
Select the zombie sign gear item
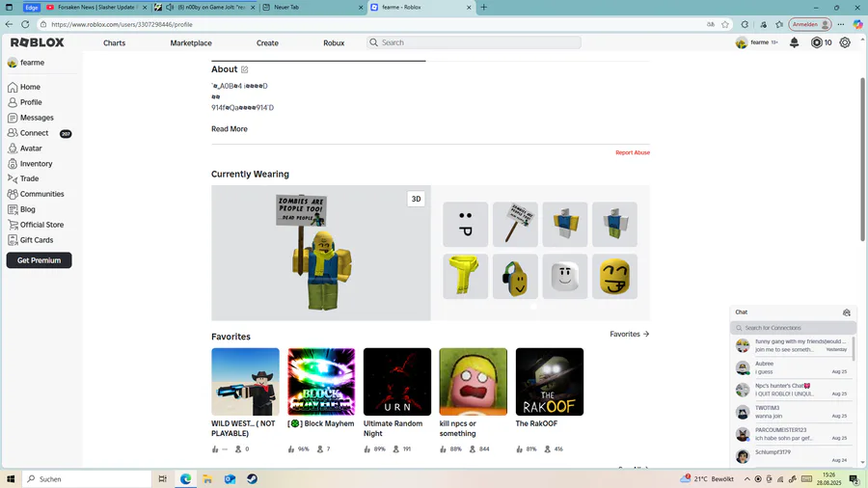[515, 224]
